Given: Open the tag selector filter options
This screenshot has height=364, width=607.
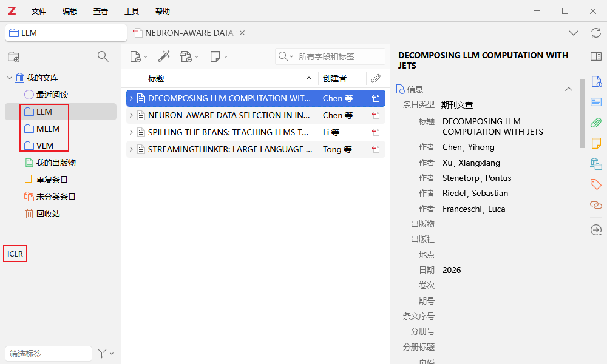Looking at the screenshot, I should (106, 353).
